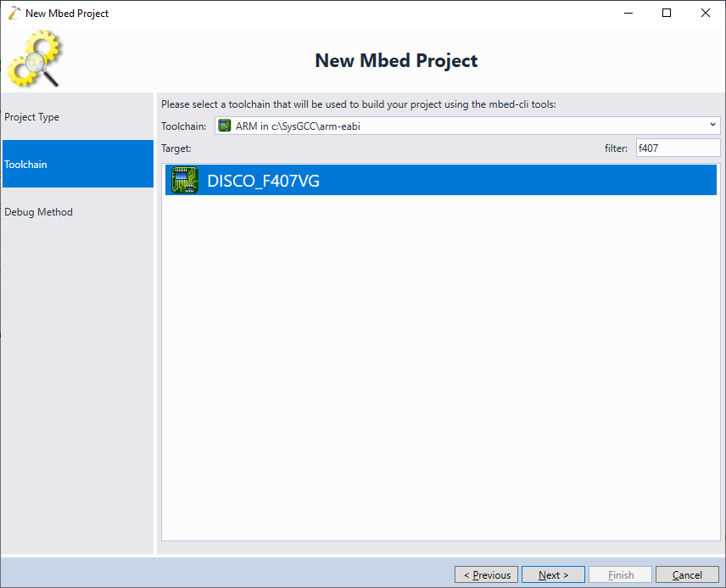
Task: Select the Toolchain step in sidebar
Action: click(78, 164)
